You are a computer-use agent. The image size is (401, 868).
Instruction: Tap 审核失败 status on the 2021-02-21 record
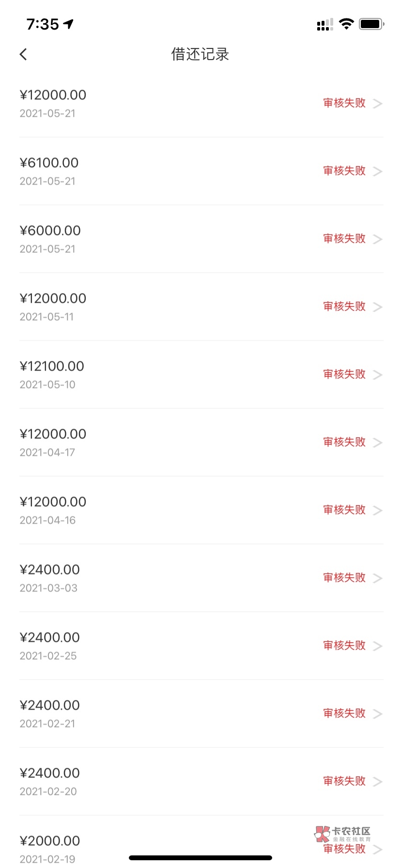click(344, 713)
